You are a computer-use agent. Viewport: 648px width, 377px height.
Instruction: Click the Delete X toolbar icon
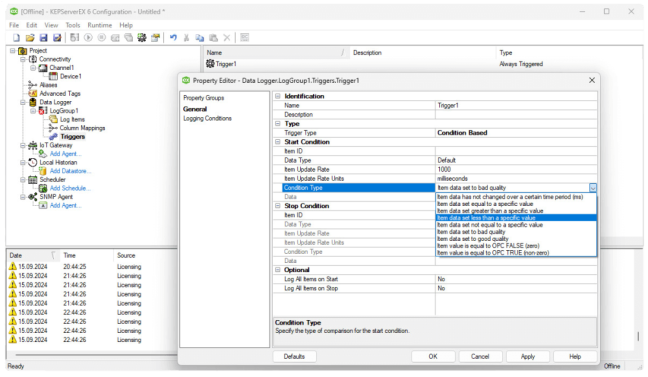click(x=226, y=38)
